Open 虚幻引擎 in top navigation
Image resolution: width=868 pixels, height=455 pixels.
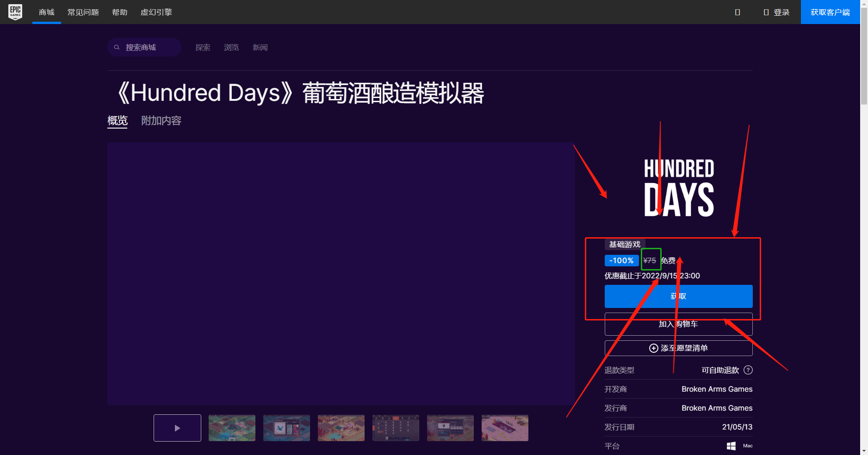tap(156, 12)
